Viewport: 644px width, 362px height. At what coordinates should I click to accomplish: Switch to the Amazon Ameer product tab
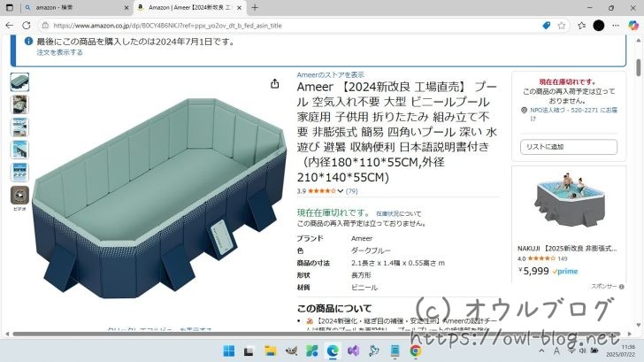point(190,7)
